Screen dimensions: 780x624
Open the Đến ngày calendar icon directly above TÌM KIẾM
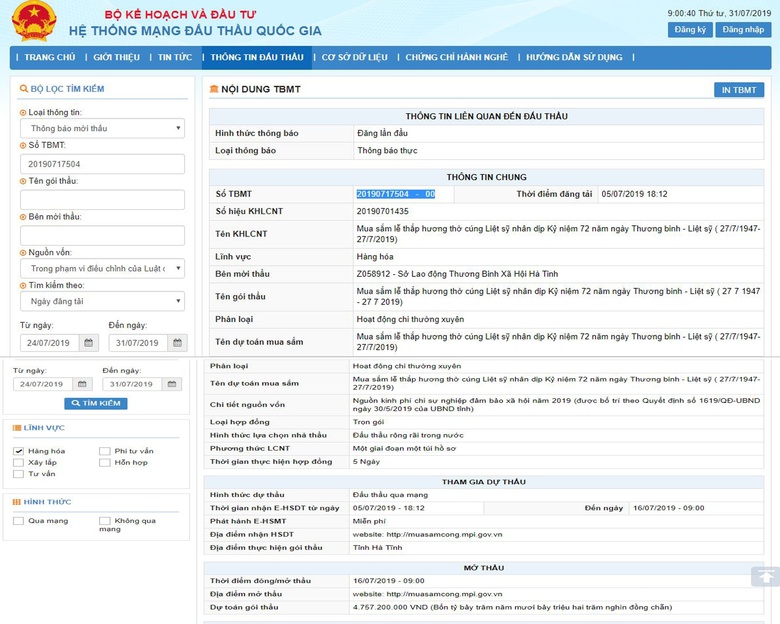pyautogui.click(x=171, y=384)
